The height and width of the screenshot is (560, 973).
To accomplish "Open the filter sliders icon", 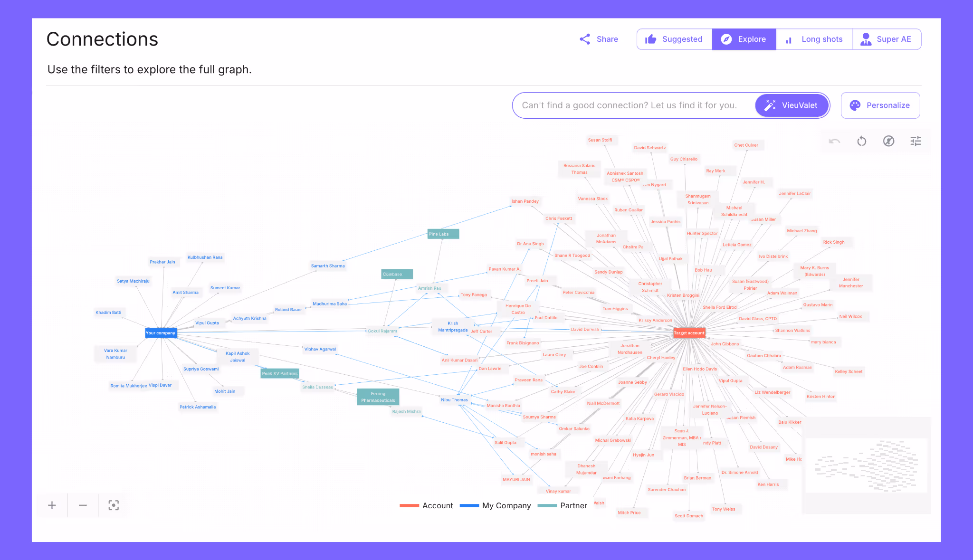I will [x=916, y=141].
